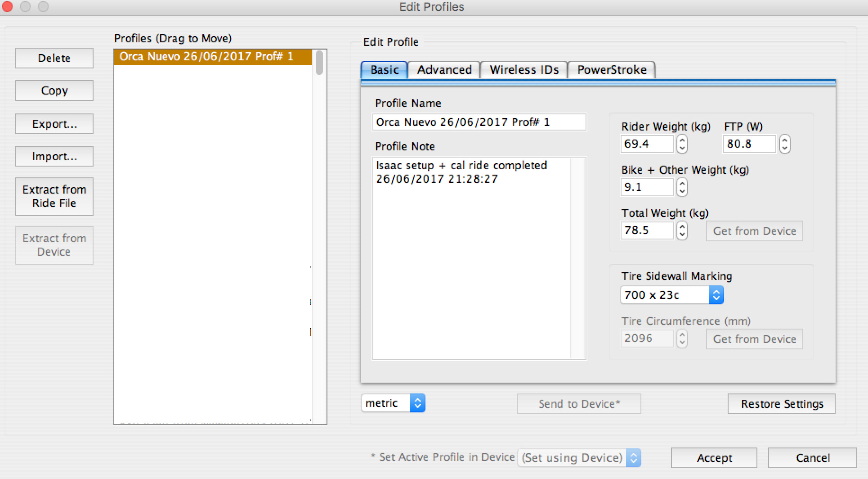
Task: Click the Restore Settings button
Action: point(782,404)
